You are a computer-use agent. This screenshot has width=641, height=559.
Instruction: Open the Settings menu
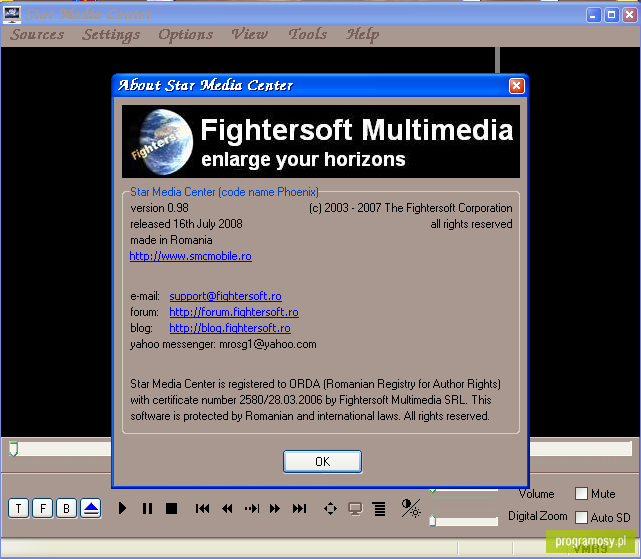tap(111, 35)
